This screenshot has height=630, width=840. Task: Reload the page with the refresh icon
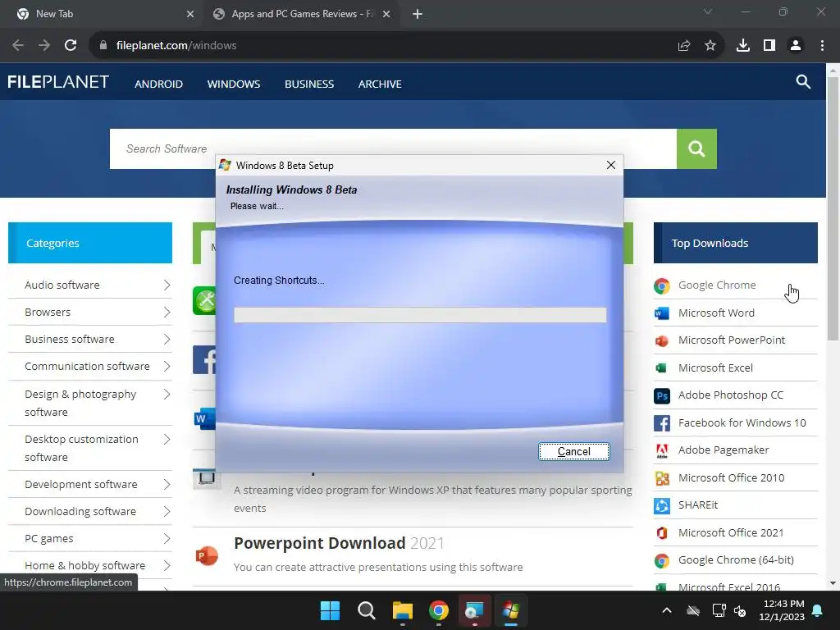71,46
